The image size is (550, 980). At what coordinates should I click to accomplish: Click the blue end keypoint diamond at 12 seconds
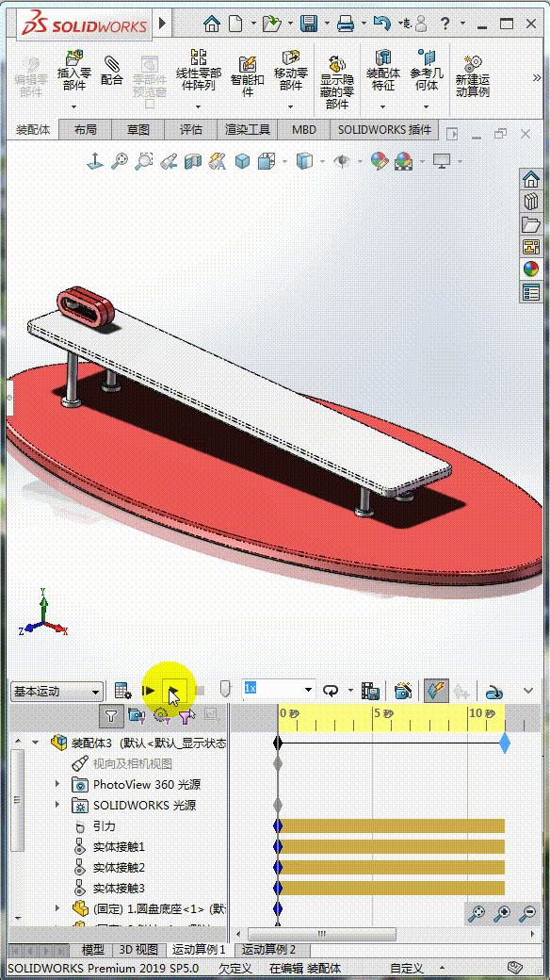[x=505, y=743]
